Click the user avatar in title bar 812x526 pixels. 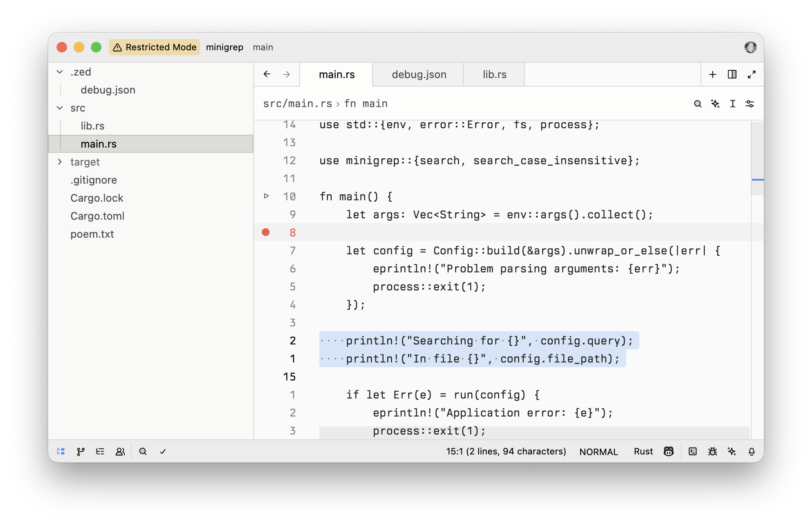pyautogui.click(x=751, y=47)
